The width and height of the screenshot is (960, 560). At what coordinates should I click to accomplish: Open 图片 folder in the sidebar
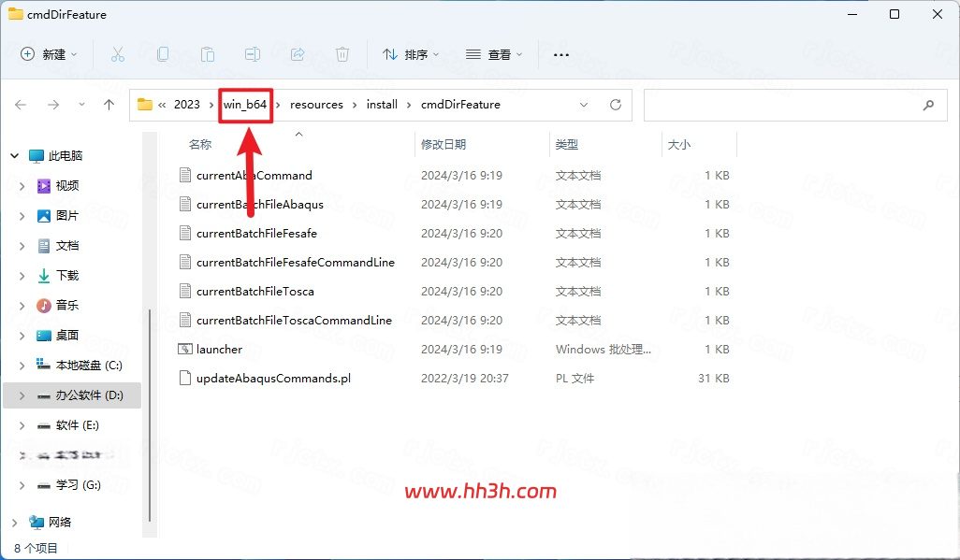[x=66, y=216]
